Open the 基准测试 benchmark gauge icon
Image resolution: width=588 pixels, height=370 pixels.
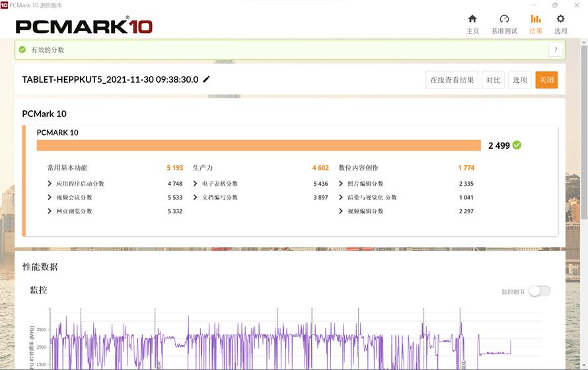(504, 18)
